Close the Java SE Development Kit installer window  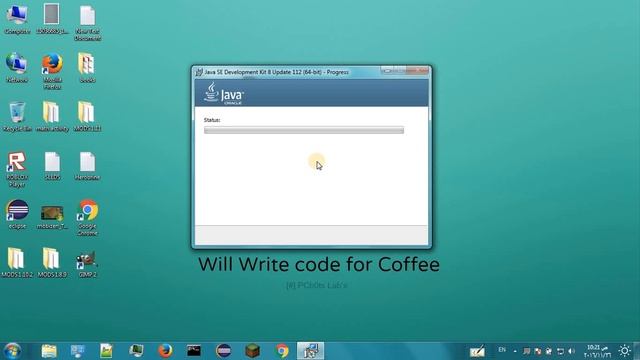418,71
